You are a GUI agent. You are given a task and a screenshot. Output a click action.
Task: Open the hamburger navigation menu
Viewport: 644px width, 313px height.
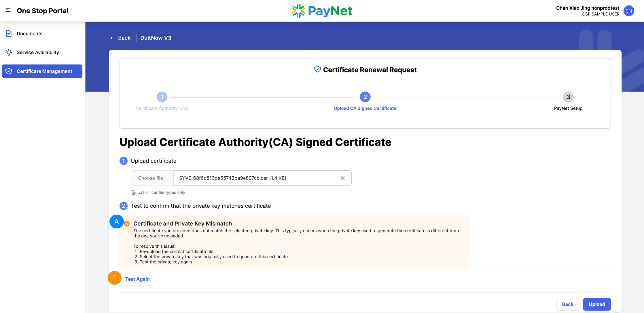(8, 10)
